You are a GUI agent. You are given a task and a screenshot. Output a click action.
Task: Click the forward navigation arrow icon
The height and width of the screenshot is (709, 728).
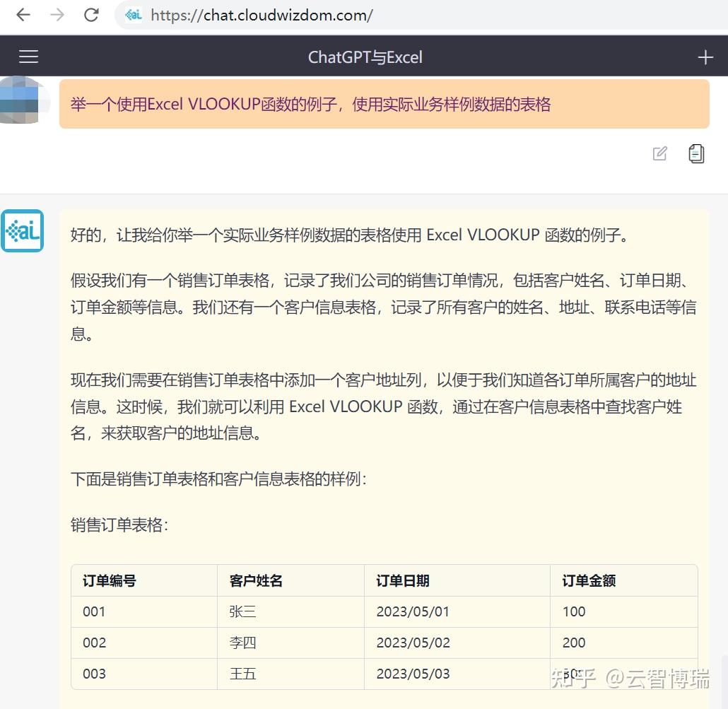[57, 15]
